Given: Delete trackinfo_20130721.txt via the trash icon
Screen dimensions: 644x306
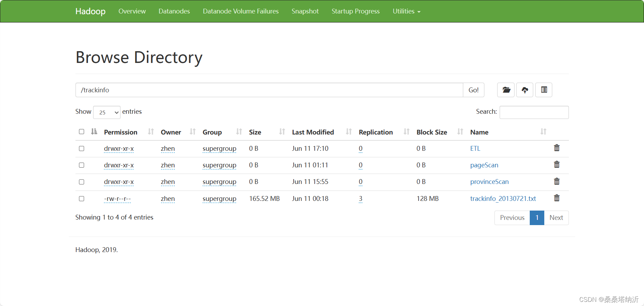Looking at the screenshot, I should click(x=557, y=198).
